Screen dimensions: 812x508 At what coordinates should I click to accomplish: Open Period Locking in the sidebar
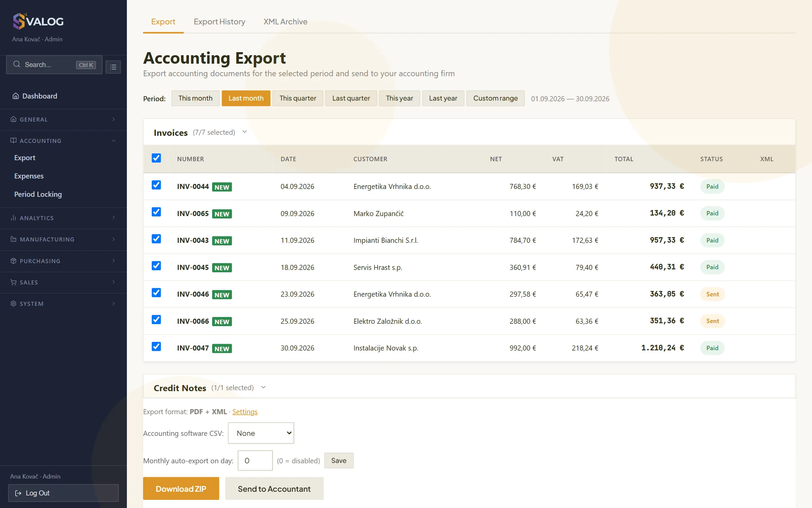(x=38, y=194)
